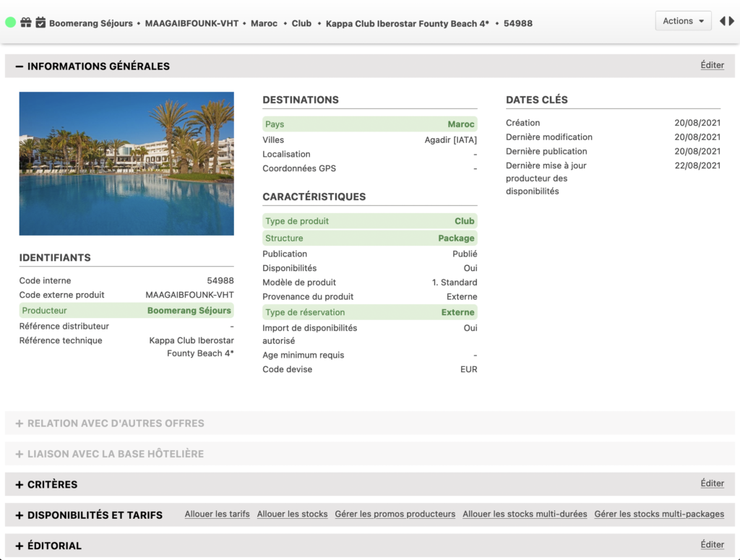Click Éditer link in Critères row
740x560 pixels.
(x=712, y=483)
